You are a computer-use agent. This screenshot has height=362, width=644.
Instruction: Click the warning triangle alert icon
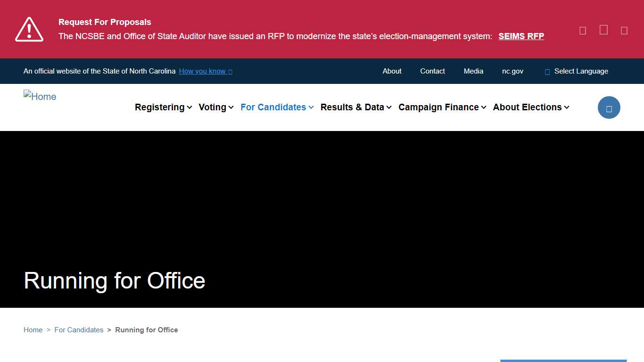[29, 29]
